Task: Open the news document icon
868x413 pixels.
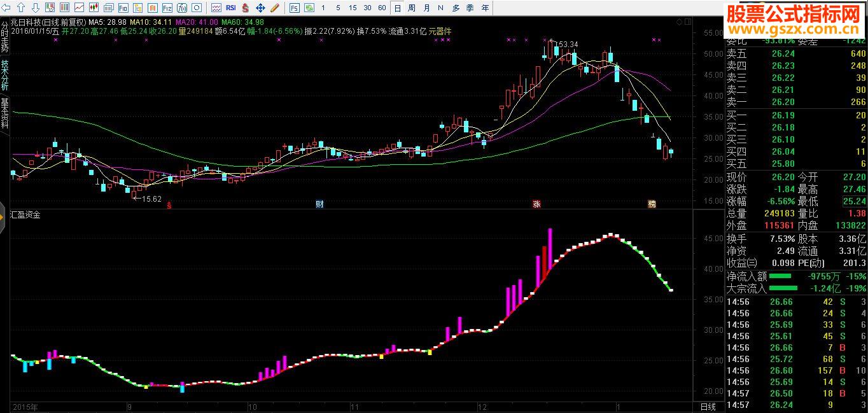Action: pos(108,8)
